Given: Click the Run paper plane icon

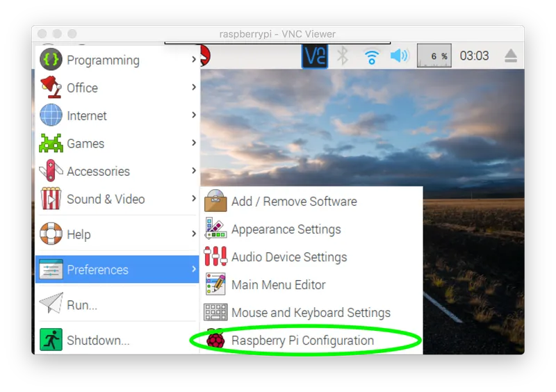Looking at the screenshot, I should point(51,304).
